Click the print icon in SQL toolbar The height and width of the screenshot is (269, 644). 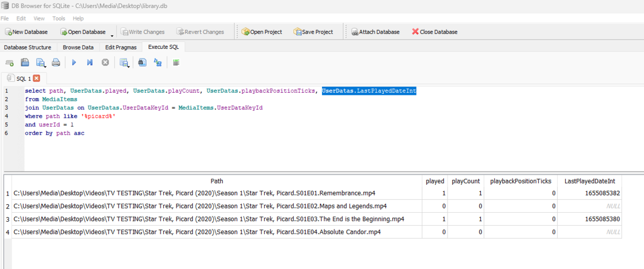coord(56,63)
